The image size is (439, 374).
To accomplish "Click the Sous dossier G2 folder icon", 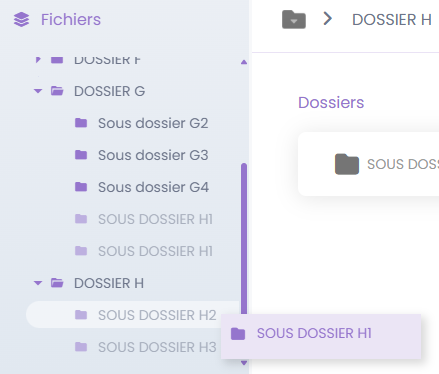I will [x=81, y=123].
